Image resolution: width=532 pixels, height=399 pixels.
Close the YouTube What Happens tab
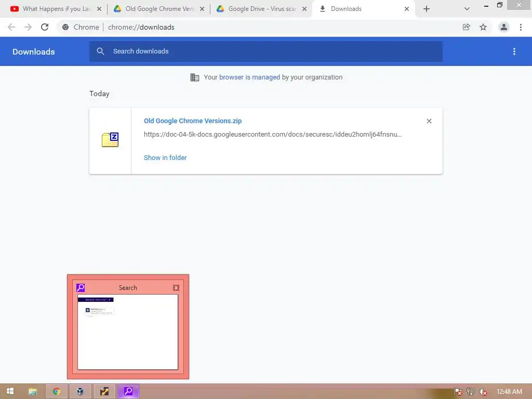point(99,9)
